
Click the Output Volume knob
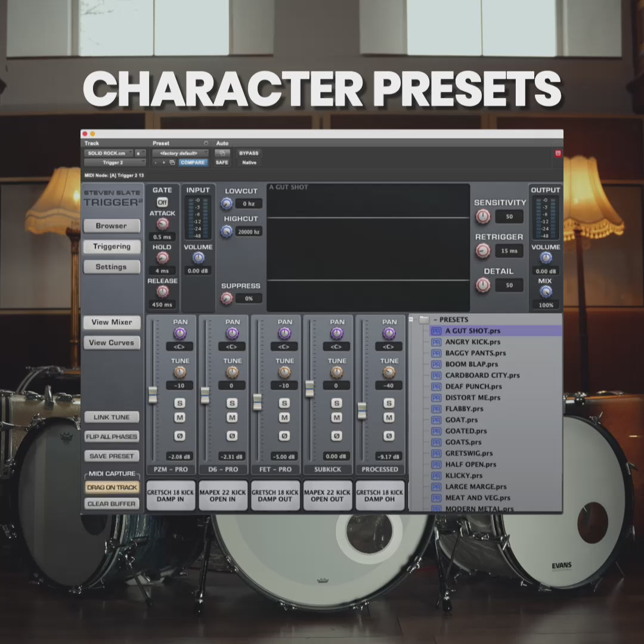[x=546, y=258]
